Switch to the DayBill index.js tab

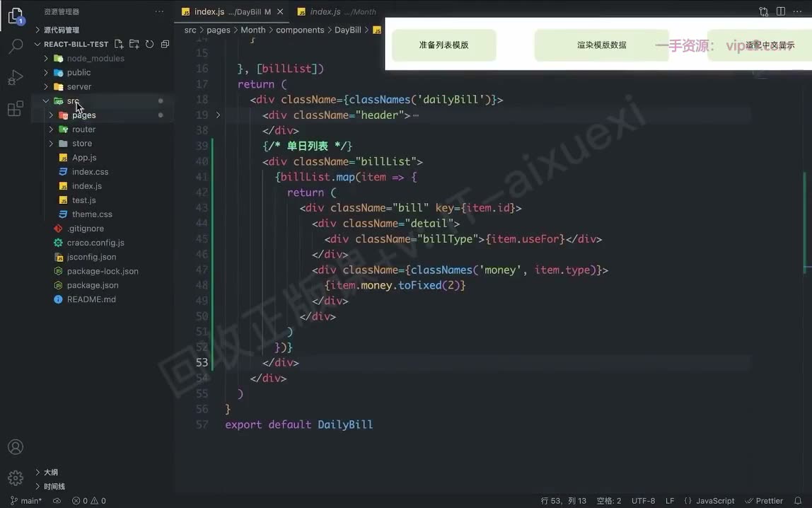233,11
